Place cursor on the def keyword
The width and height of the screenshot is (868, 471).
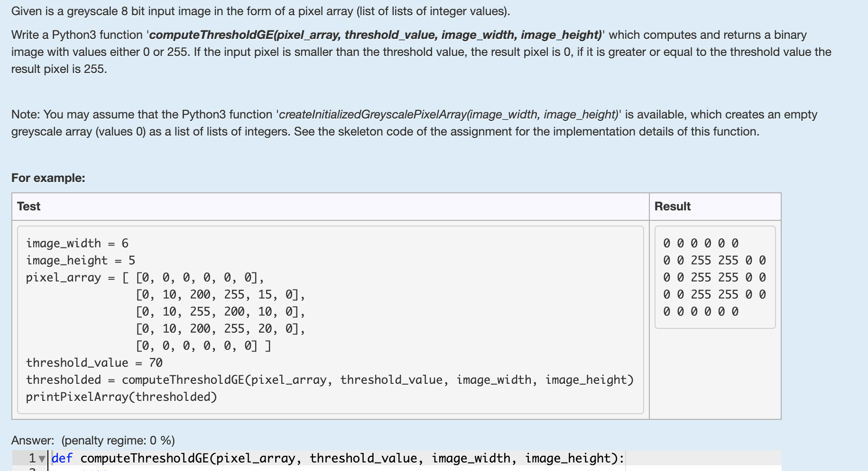[x=62, y=458]
